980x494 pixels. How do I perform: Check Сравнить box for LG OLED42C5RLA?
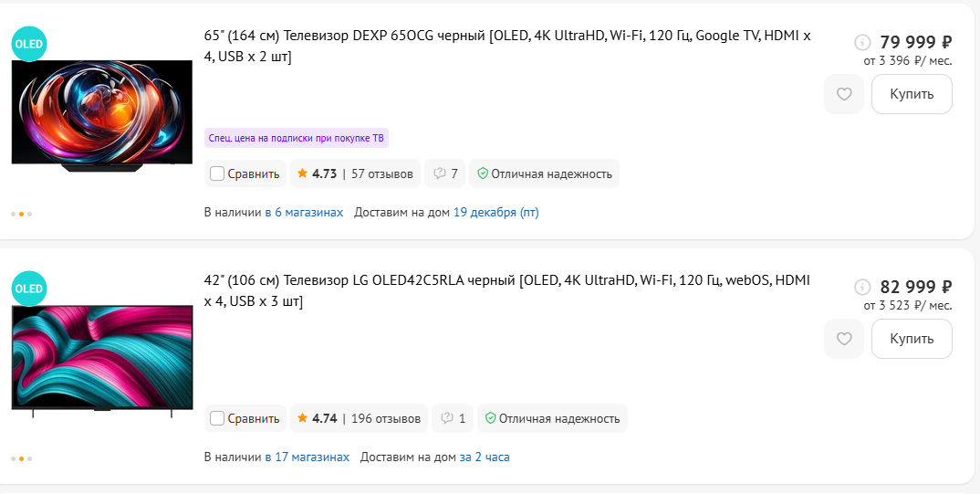pos(217,418)
